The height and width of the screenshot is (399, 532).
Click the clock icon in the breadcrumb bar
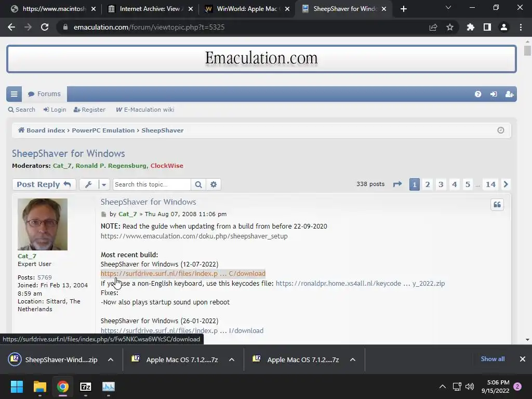coord(501,130)
